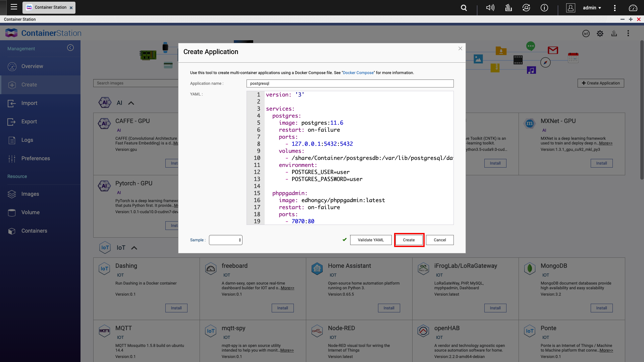
Task: Go to Containers in sidebar
Action: (x=34, y=231)
